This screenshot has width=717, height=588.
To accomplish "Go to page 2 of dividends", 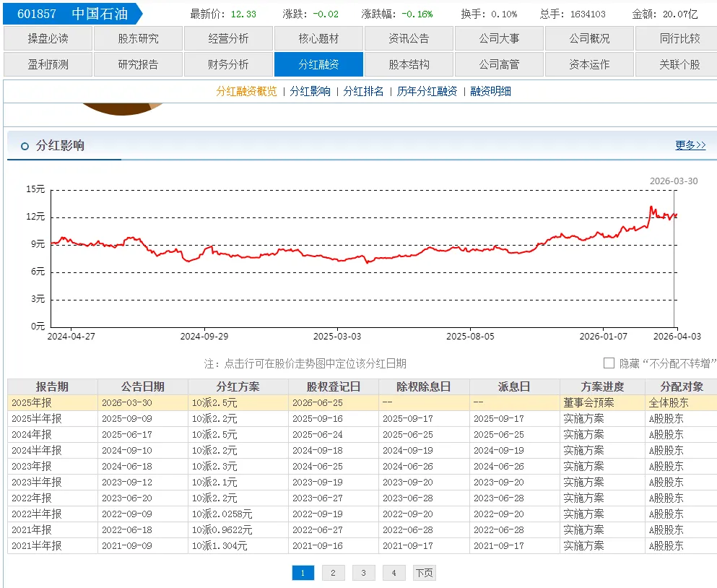I will click(333, 572).
